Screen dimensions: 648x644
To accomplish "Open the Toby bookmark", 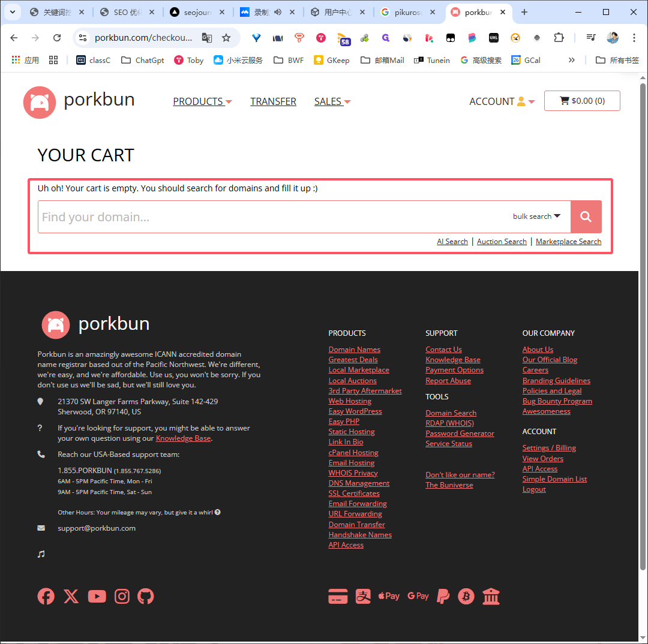I will pyautogui.click(x=188, y=61).
